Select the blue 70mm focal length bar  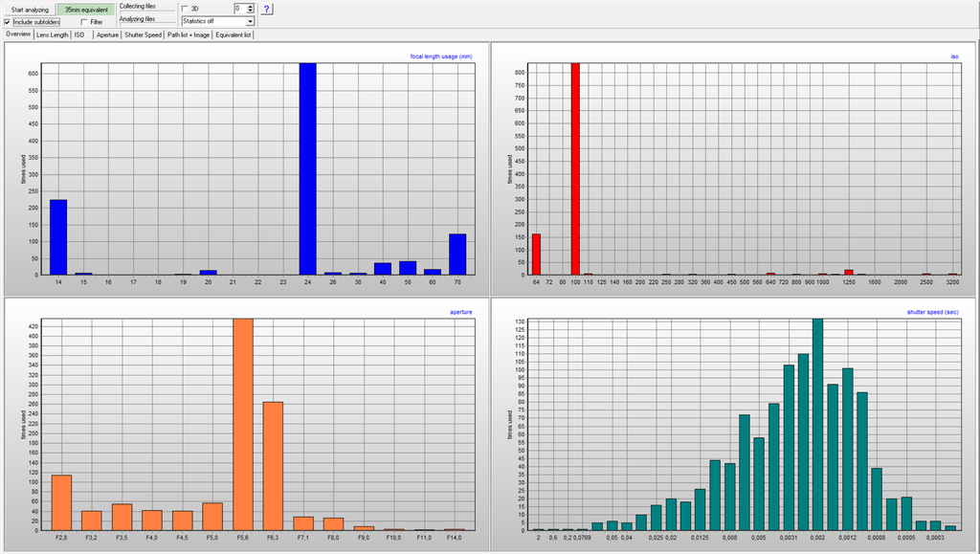457,255
